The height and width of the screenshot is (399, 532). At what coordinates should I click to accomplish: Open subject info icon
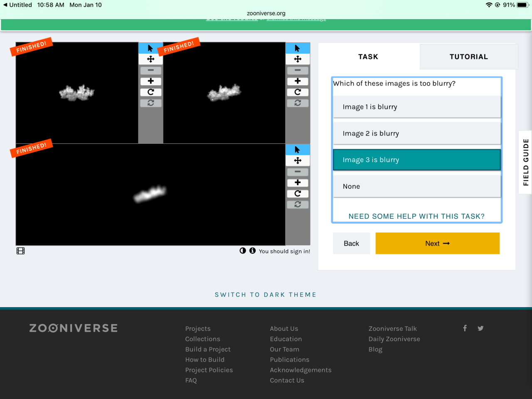pyautogui.click(x=252, y=251)
